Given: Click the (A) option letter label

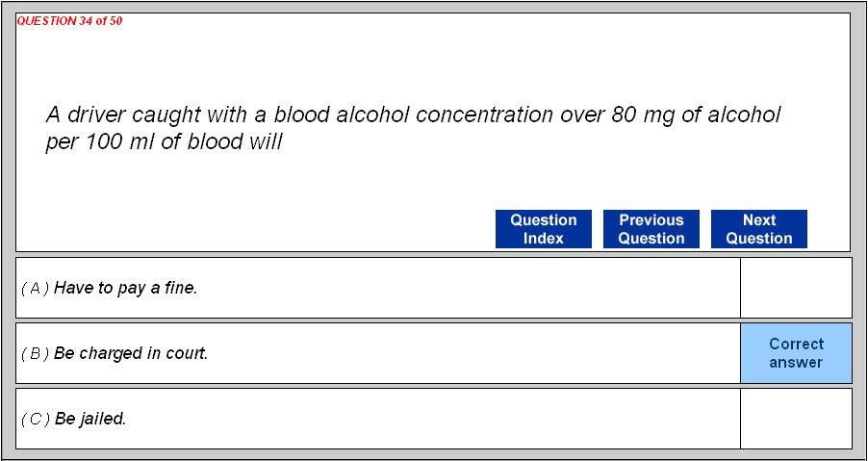Looking at the screenshot, I should click(35, 288).
